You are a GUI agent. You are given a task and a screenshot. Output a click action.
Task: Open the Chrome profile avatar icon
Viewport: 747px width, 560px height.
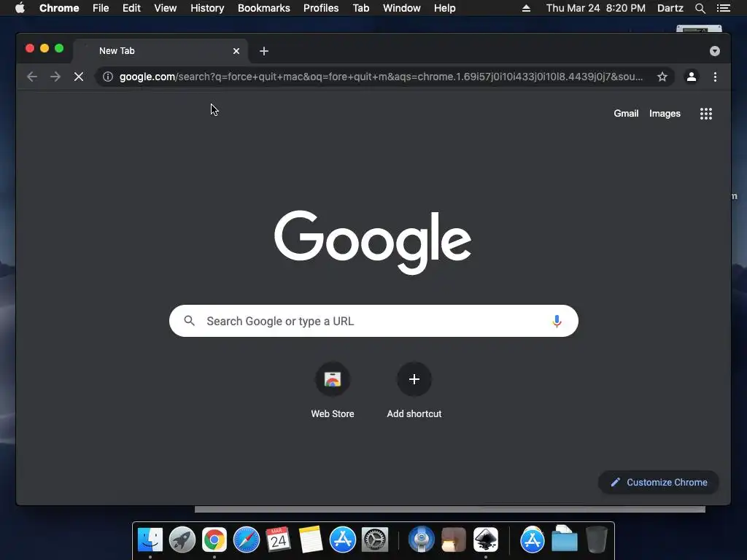point(692,77)
